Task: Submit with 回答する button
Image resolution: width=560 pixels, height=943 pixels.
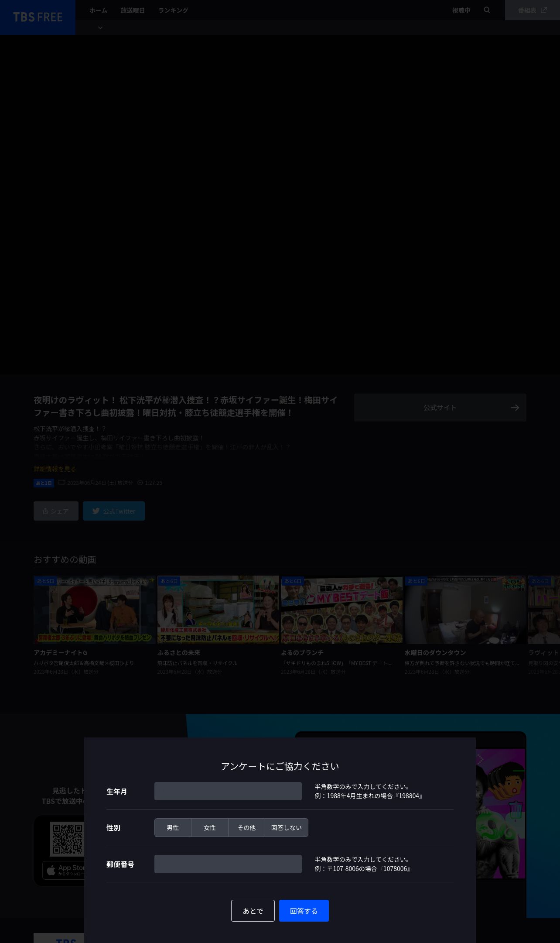Action: (304, 911)
